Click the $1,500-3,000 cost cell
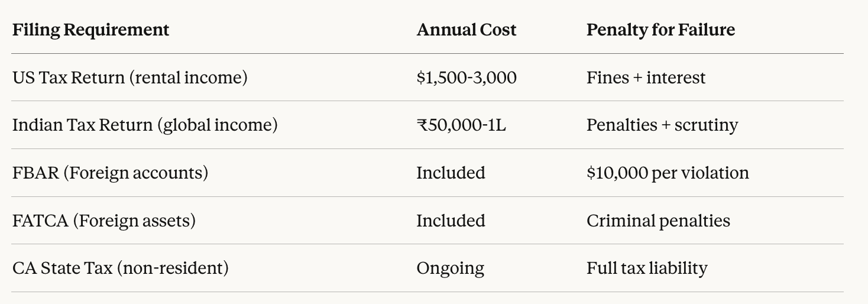 [x=466, y=77]
